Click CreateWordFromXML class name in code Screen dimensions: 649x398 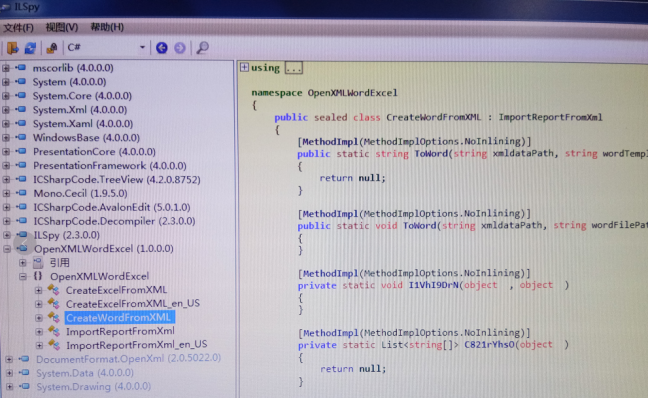[x=434, y=117]
